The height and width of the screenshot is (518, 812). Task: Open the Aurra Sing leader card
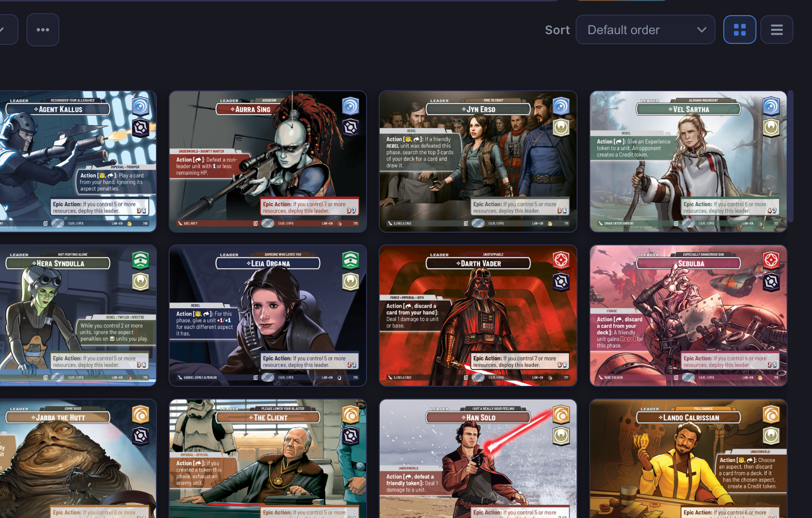pos(268,161)
